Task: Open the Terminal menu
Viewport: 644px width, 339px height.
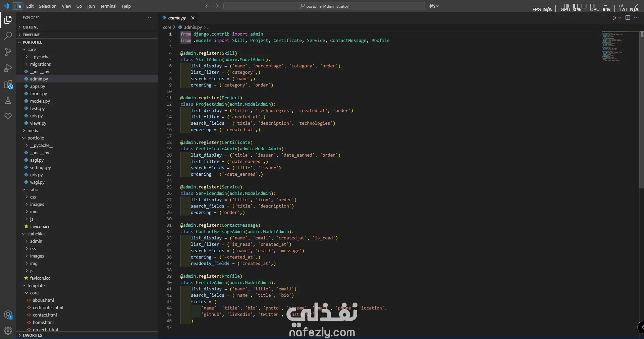Action: click(108, 6)
